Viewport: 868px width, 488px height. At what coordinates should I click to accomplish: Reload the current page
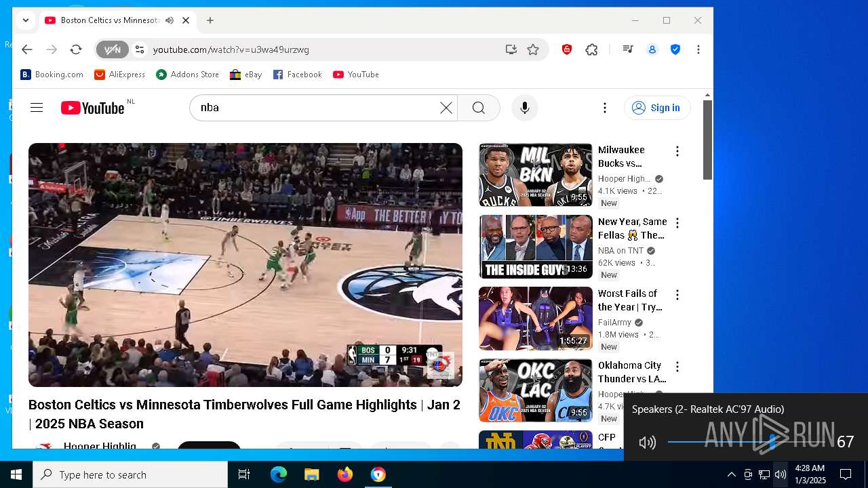tap(76, 49)
